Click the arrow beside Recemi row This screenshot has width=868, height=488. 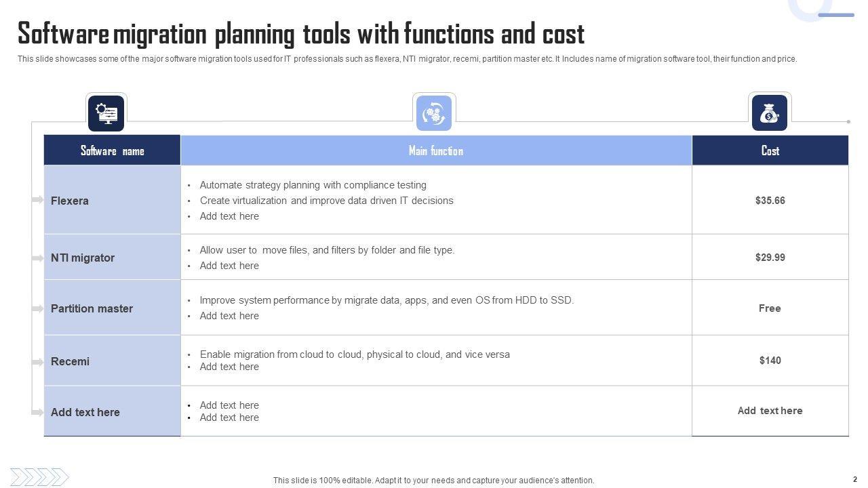point(38,362)
